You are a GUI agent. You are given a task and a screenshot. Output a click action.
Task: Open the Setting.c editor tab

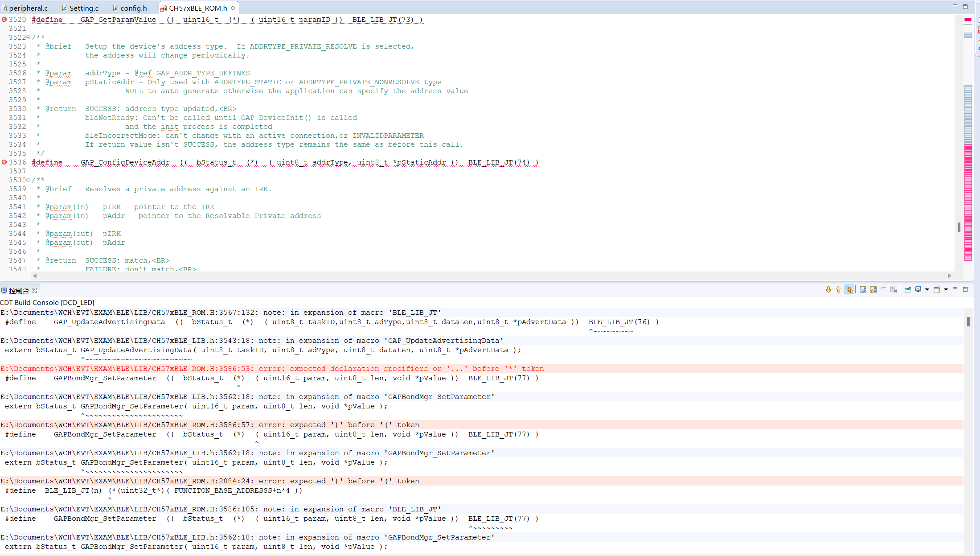[81, 8]
